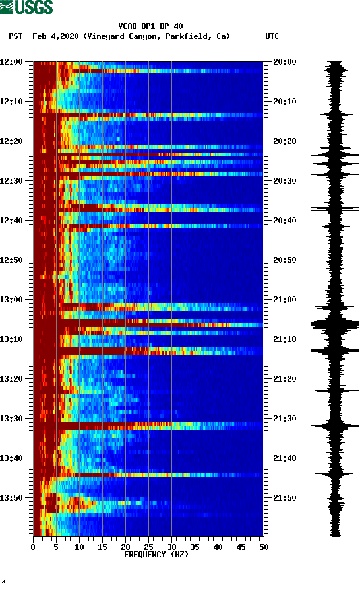Click the '12:30' PST time label
Image resolution: width=364 pixels, height=589 pixels.
[12, 181]
